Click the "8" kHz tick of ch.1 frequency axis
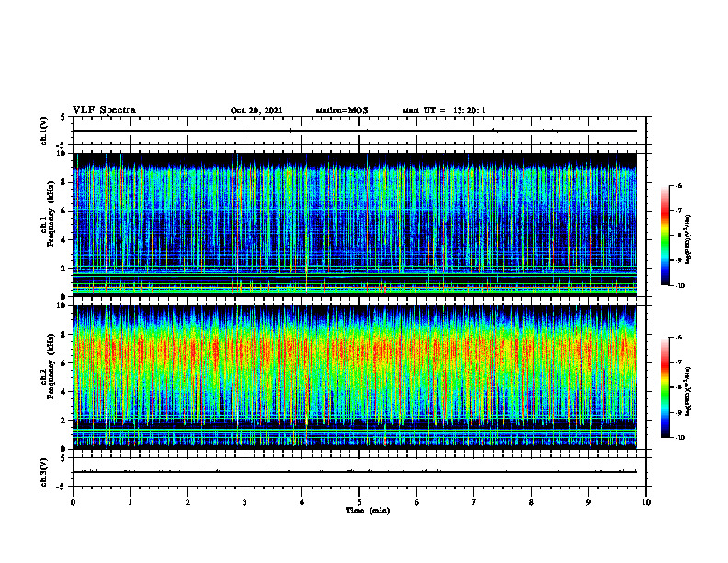728x563 pixels. pyautogui.click(x=63, y=182)
